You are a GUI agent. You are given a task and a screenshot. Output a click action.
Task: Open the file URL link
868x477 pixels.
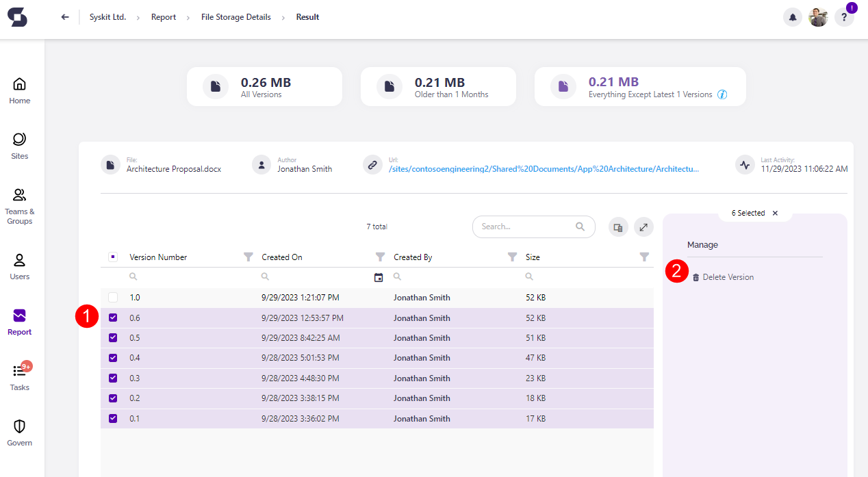click(x=544, y=168)
